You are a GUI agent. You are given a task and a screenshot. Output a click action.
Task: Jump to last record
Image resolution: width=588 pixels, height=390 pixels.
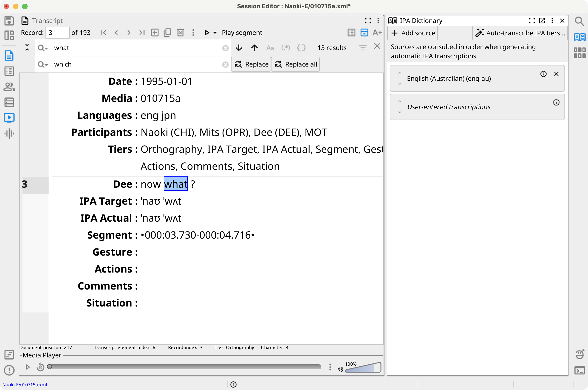click(142, 33)
